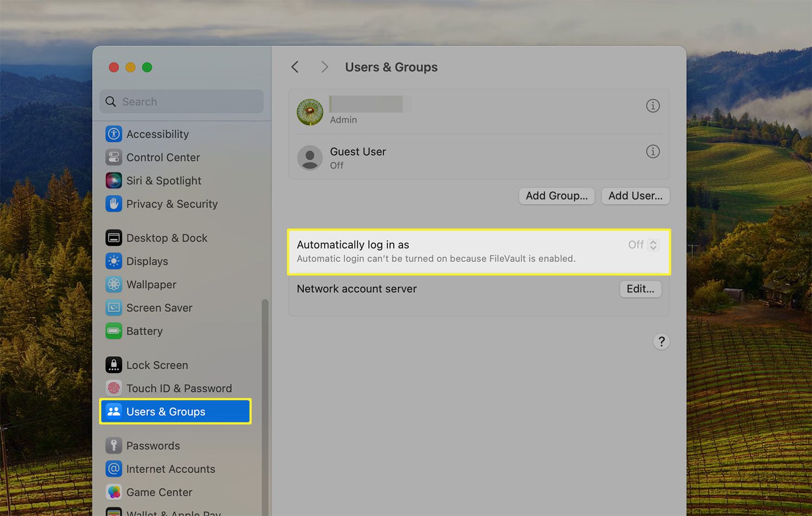Go back using the left chevron

coord(295,67)
